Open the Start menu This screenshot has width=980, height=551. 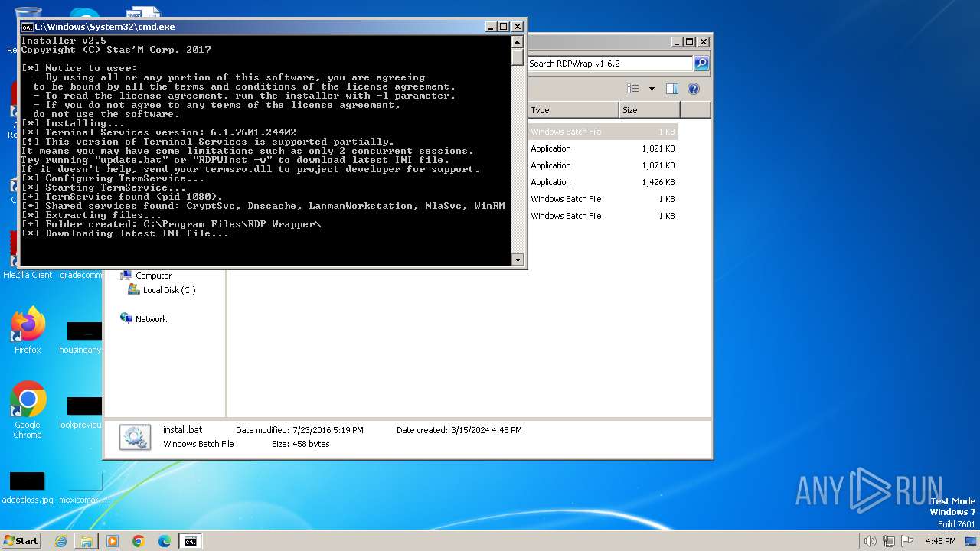click(21, 540)
